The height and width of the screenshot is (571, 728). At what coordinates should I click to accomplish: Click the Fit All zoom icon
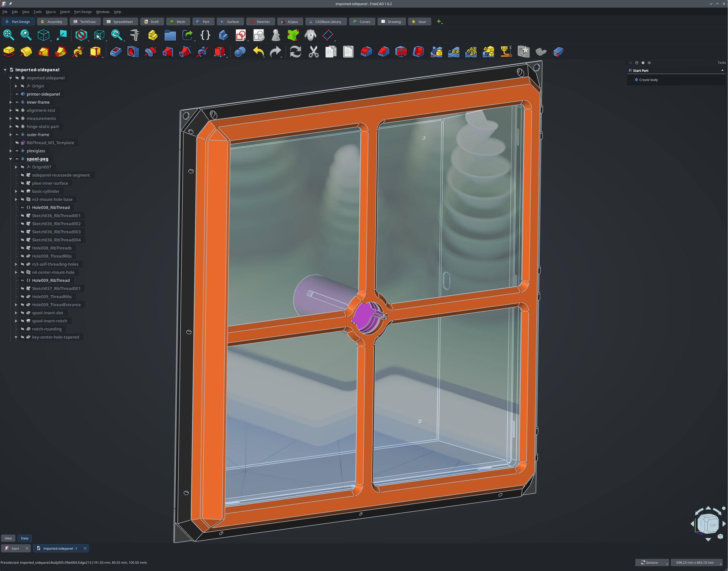point(8,35)
